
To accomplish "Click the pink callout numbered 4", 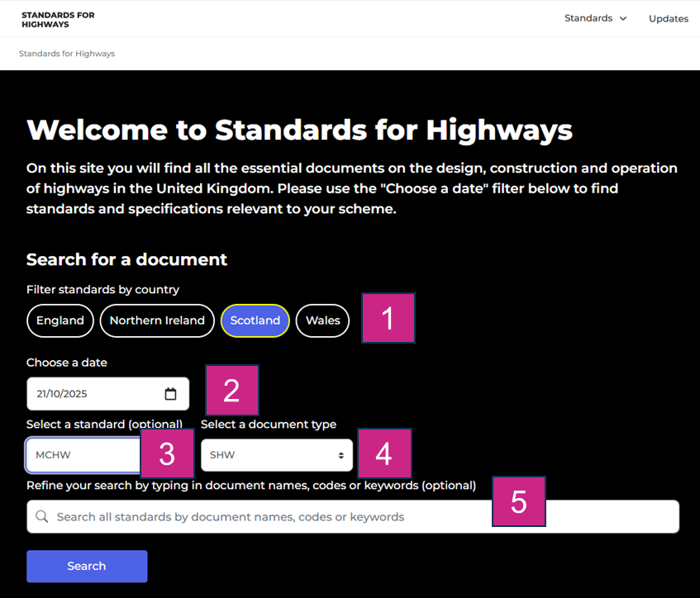I will point(384,453).
